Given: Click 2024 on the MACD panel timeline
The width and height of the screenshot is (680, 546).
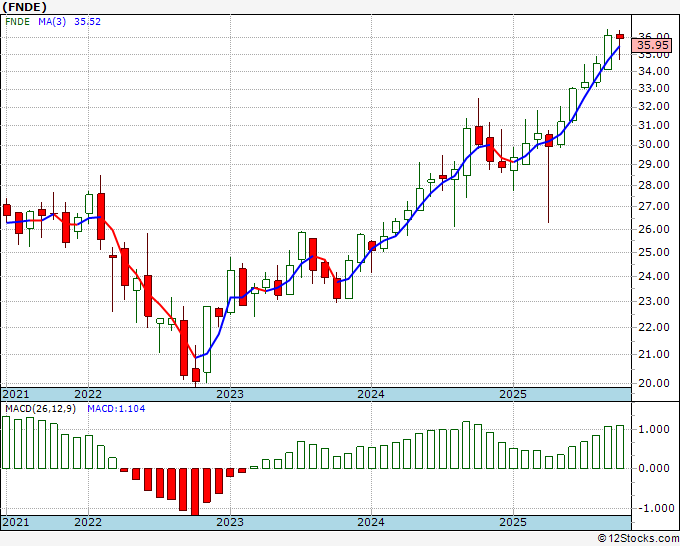Looking at the screenshot, I should [x=371, y=522].
